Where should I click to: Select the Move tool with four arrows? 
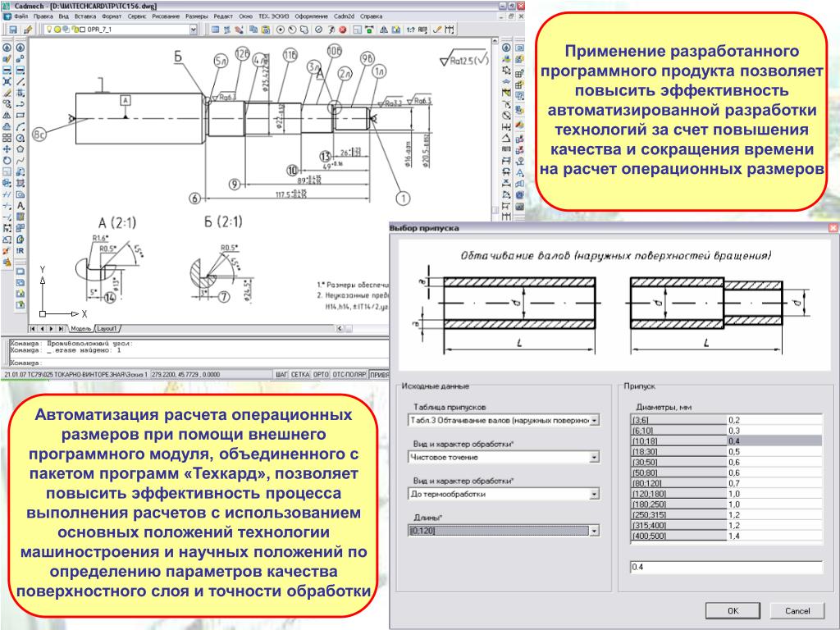[7, 149]
